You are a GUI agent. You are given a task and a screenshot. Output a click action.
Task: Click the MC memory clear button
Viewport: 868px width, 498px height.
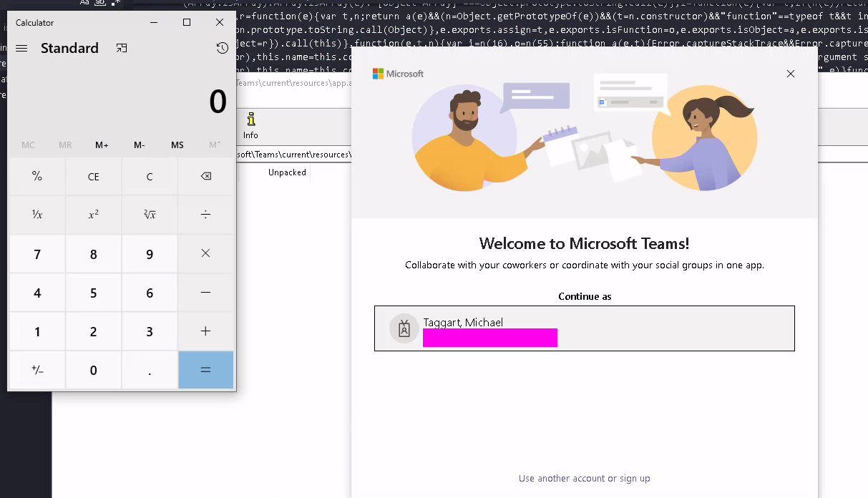tap(28, 145)
